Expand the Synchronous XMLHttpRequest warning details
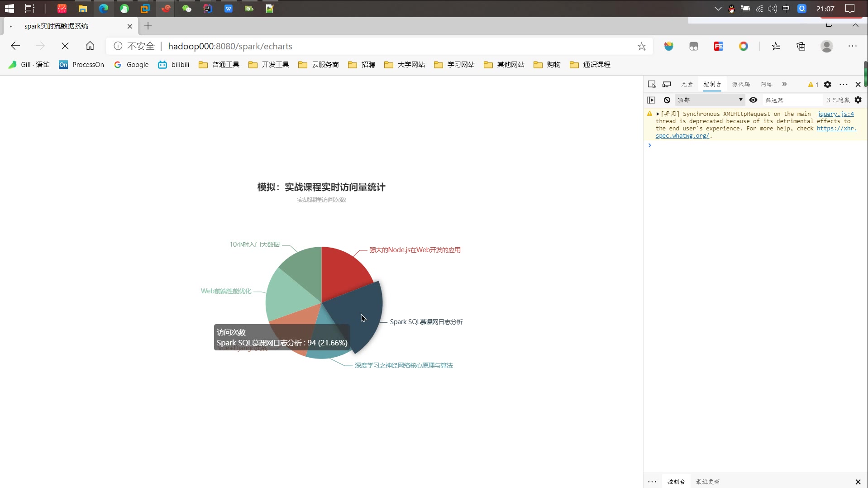The width and height of the screenshot is (868, 488). [x=658, y=114]
